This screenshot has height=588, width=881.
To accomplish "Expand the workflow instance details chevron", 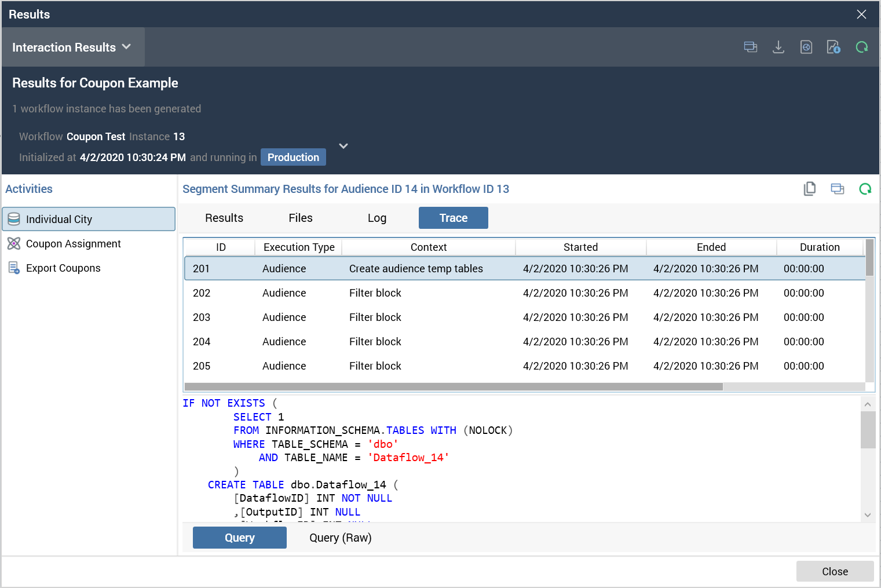I will tap(343, 146).
